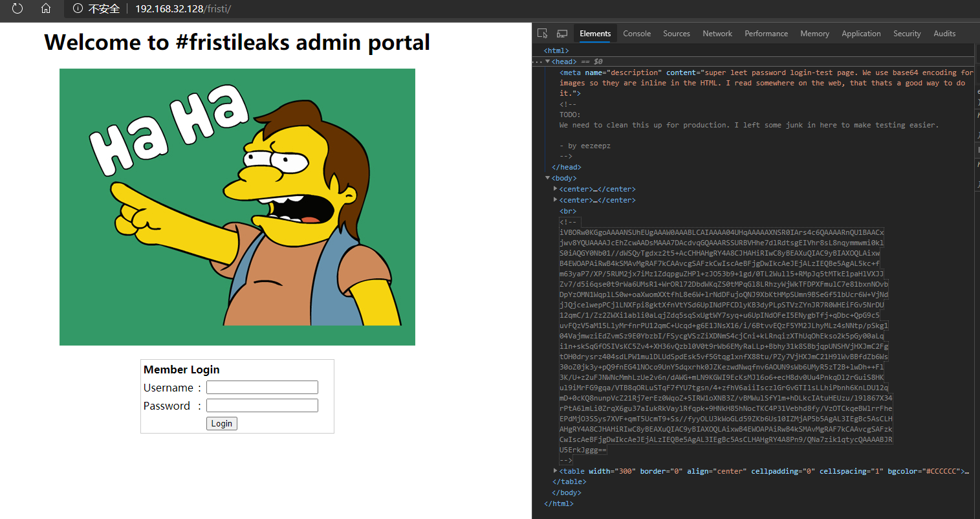Open the Audits tab
This screenshot has width=980, height=519.
click(x=944, y=33)
